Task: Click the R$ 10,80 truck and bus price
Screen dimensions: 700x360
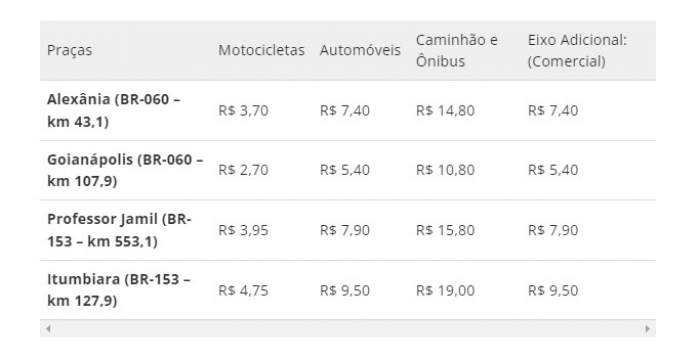Action: [445, 170]
